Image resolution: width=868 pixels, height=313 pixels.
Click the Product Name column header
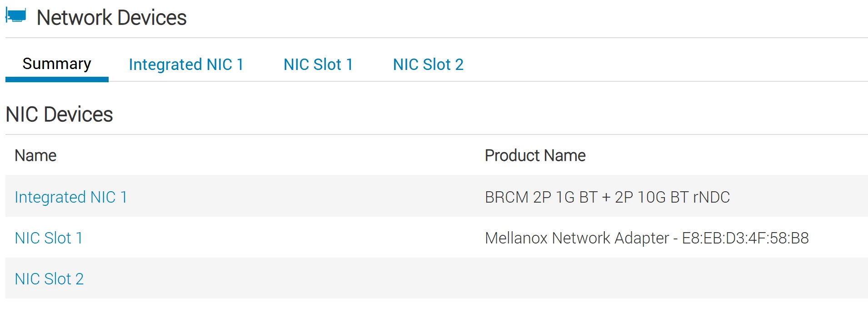pyautogui.click(x=535, y=155)
